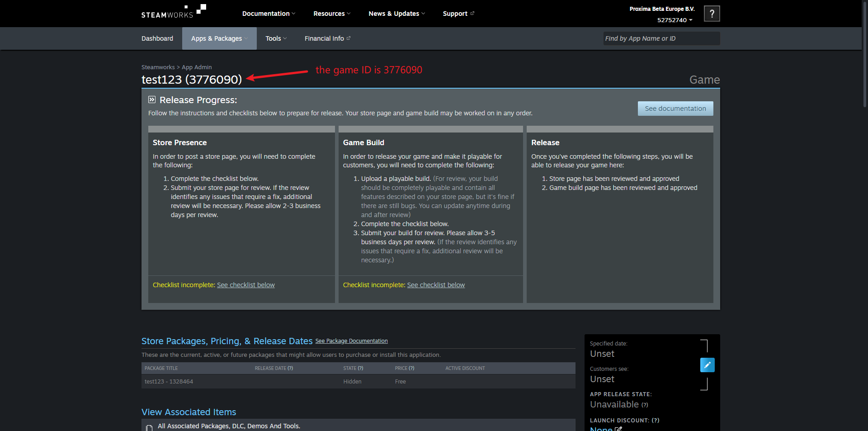Follow Store Presence See checklist below link
868x431 pixels.
(x=245, y=285)
